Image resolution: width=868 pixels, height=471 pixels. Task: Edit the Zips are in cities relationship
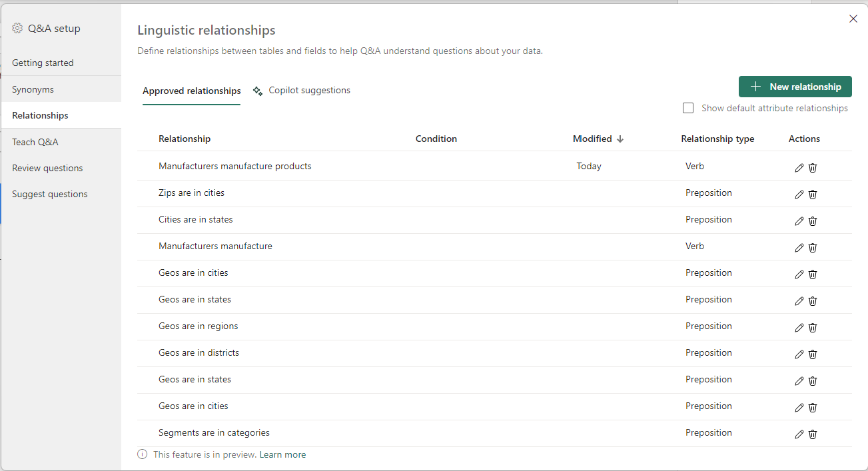(799, 195)
